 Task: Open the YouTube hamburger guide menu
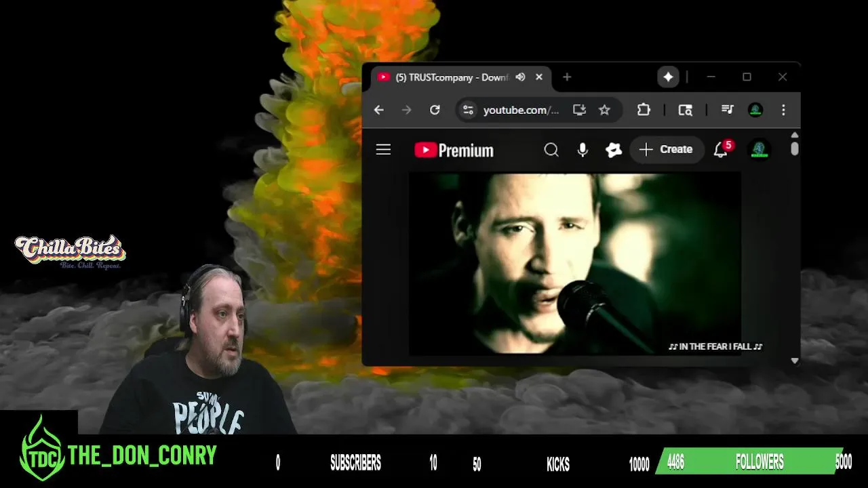[x=383, y=150]
